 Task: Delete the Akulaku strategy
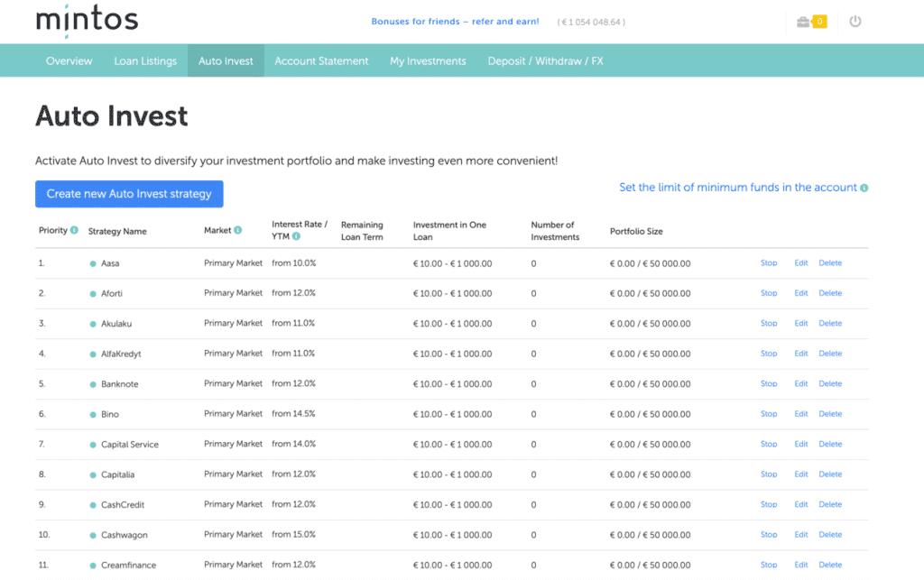click(830, 323)
